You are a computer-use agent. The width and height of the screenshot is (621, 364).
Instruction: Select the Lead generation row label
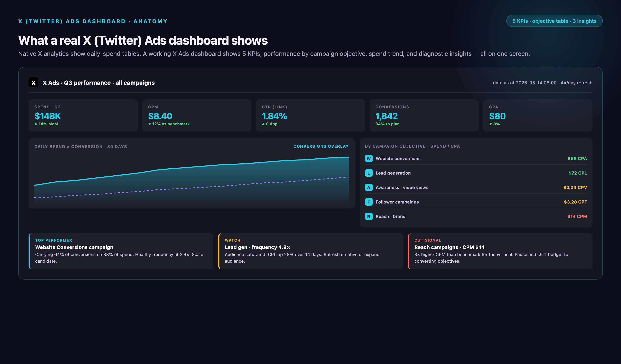pos(393,173)
